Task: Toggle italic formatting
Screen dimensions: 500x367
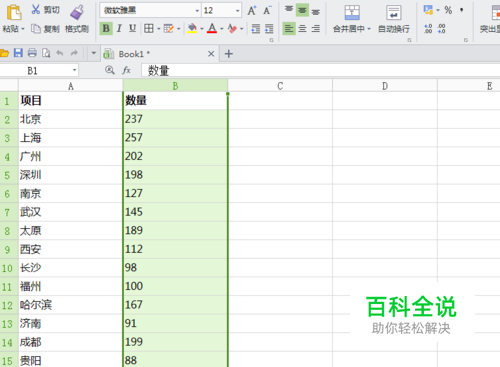Action: pos(119,29)
